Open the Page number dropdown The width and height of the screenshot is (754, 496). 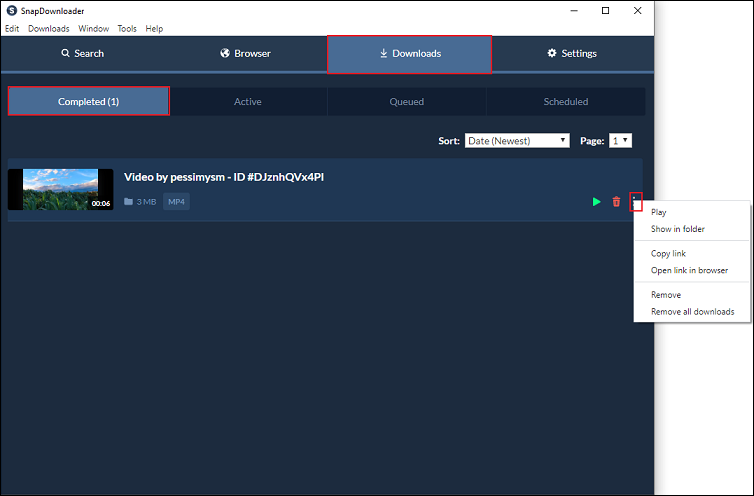(620, 140)
